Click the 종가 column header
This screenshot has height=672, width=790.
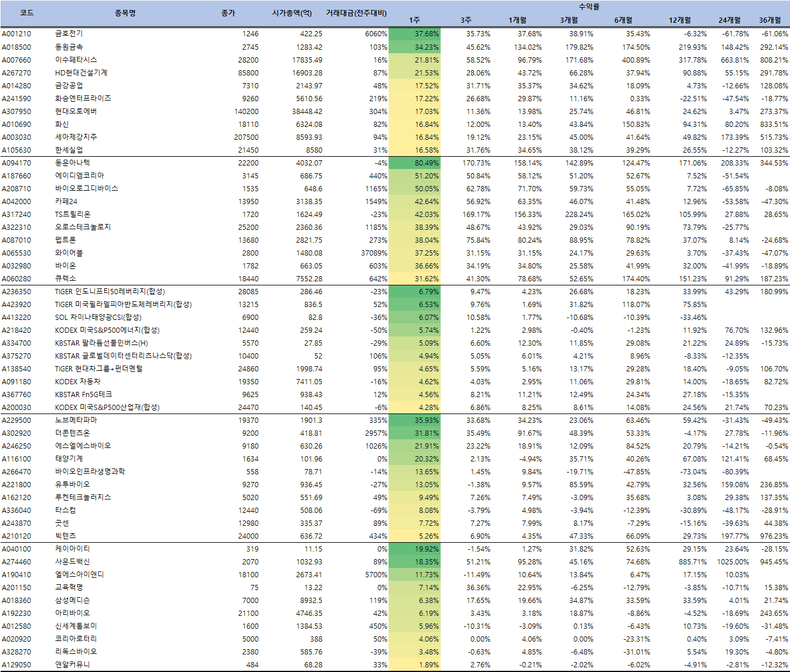click(228, 13)
